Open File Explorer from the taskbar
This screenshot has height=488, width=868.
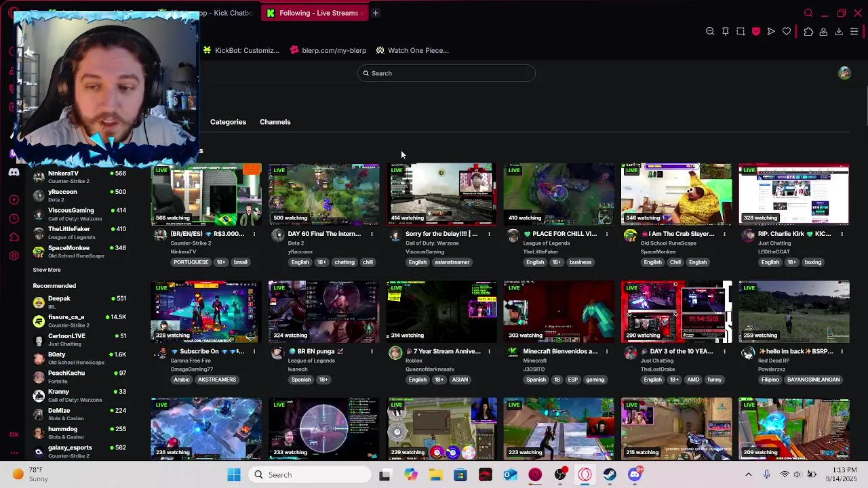point(435,474)
